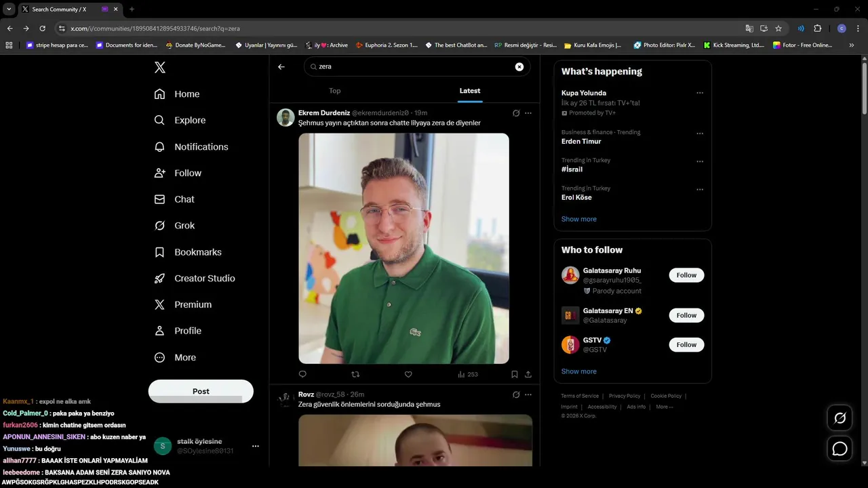Viewport: 868px width, 488px height.
Task: Clear the zera search query
Action: point(519,67)
